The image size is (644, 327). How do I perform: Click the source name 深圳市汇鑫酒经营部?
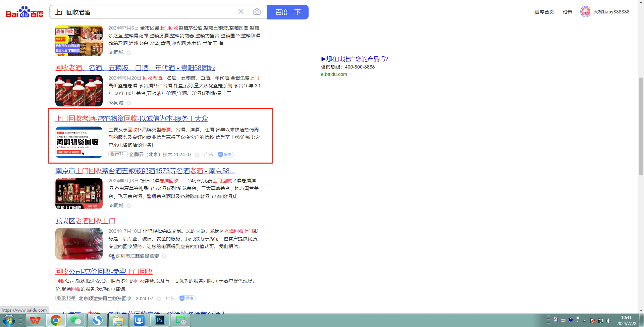138,256
